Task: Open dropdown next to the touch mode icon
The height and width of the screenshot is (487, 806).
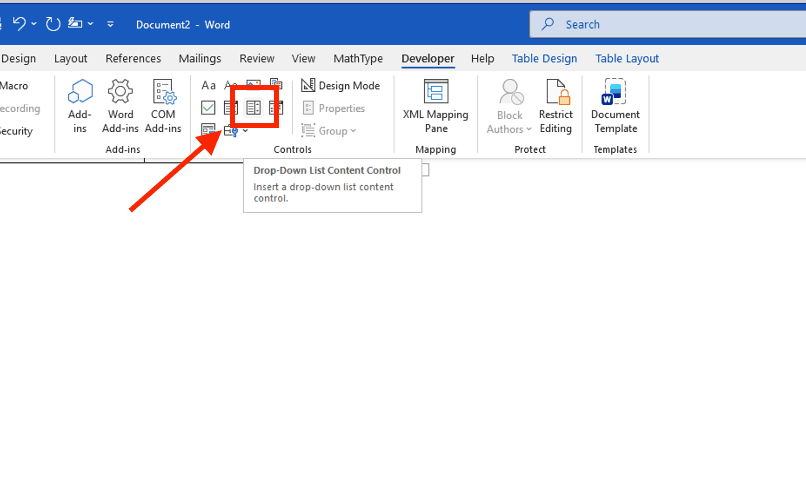Action: [90, 24]
